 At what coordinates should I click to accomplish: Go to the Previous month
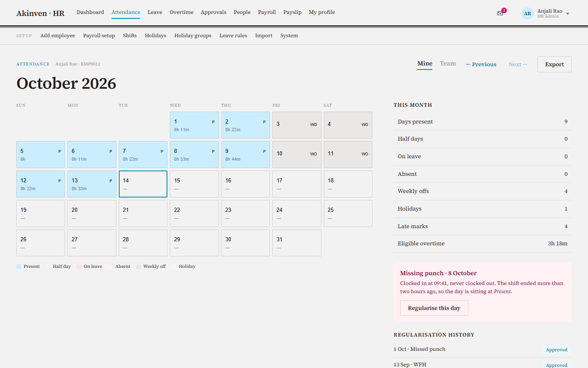(x=481, y=64)
